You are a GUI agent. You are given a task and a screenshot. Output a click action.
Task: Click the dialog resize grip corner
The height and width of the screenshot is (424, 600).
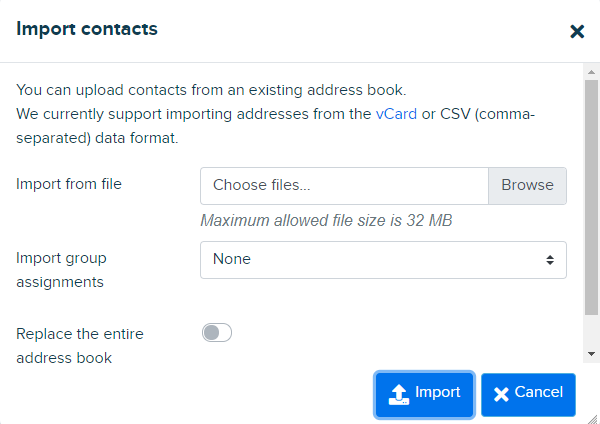pos(593,419)
